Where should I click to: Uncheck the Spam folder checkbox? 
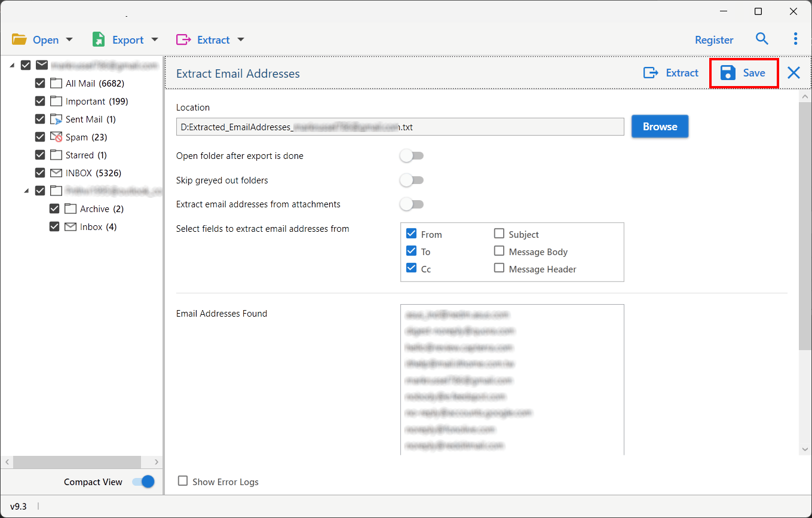40,137
